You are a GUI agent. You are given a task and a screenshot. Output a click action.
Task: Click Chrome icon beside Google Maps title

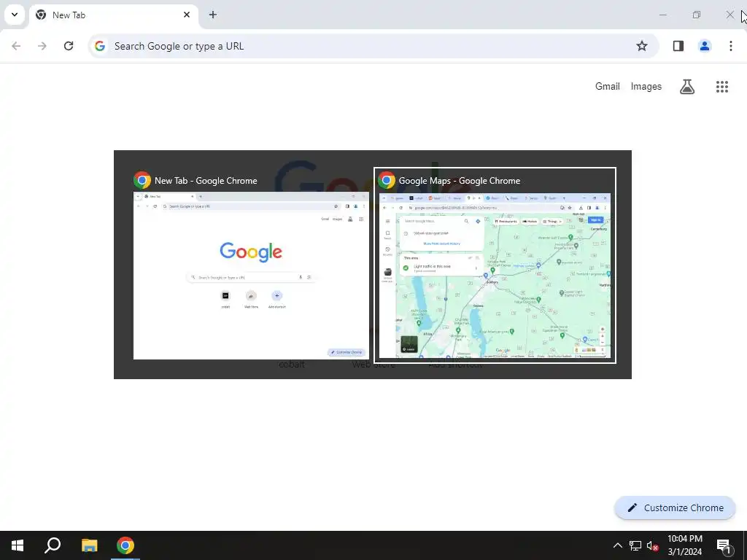[387, 181]
